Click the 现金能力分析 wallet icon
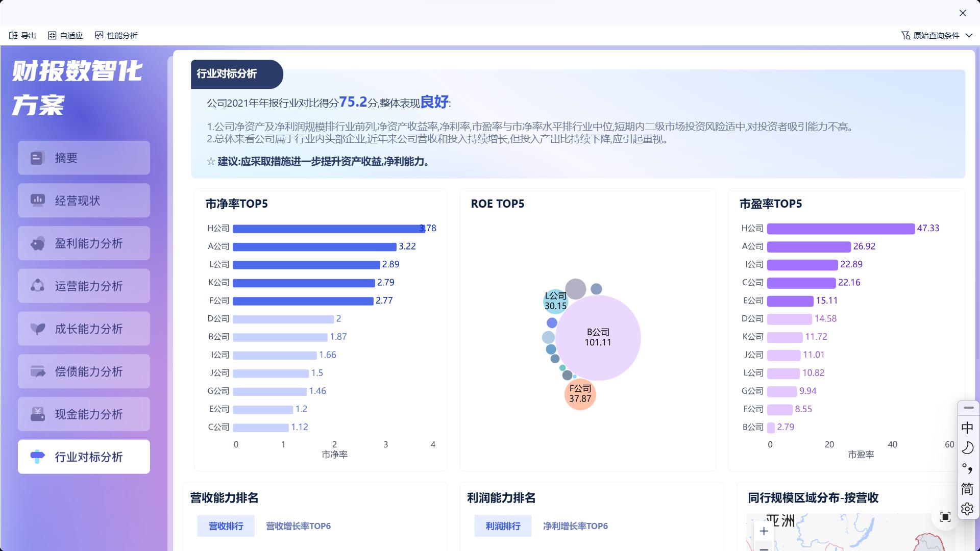This screenshot has height=551, width=980. click(37, 414)
